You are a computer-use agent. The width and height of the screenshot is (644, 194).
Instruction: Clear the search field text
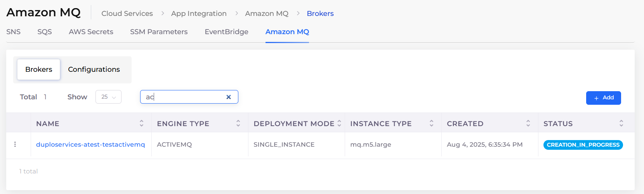229,97
